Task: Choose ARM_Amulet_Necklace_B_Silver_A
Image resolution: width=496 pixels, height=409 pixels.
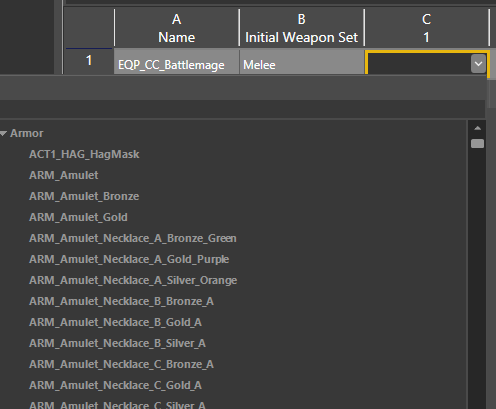Action: [117, 343]
